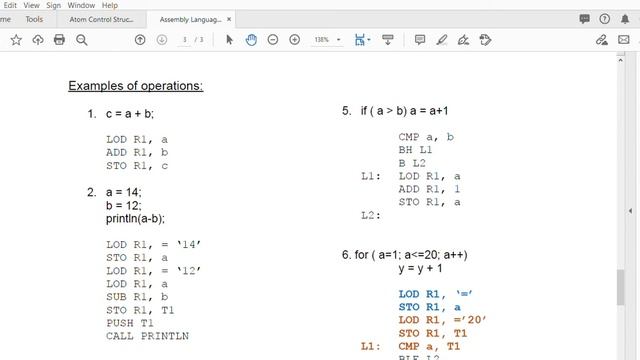Close the Assembly Languag... tab
The height and width of the screenshot is (360, 640).
(x=229, y=19)
